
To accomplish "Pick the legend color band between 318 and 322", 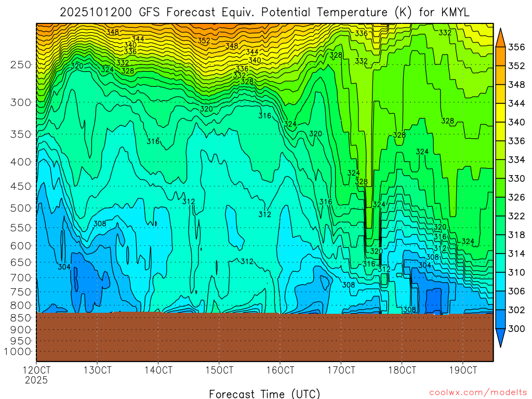I will (501, 225).
